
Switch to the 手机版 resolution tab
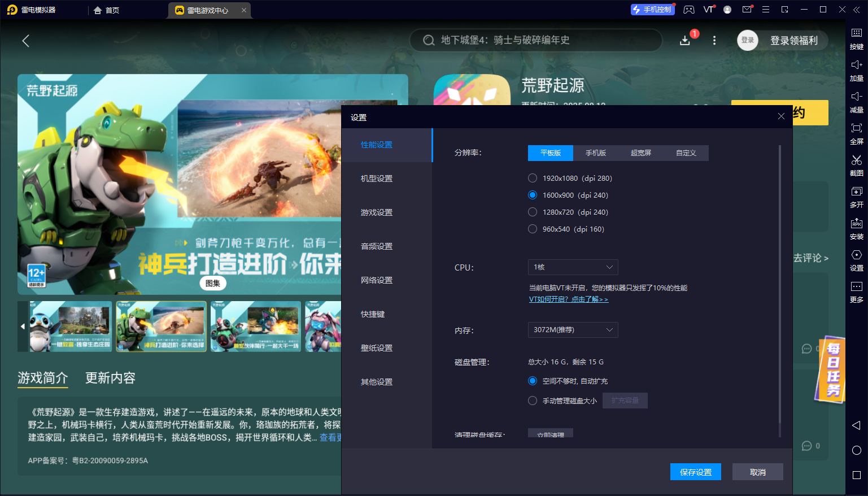tap(595, 153)
